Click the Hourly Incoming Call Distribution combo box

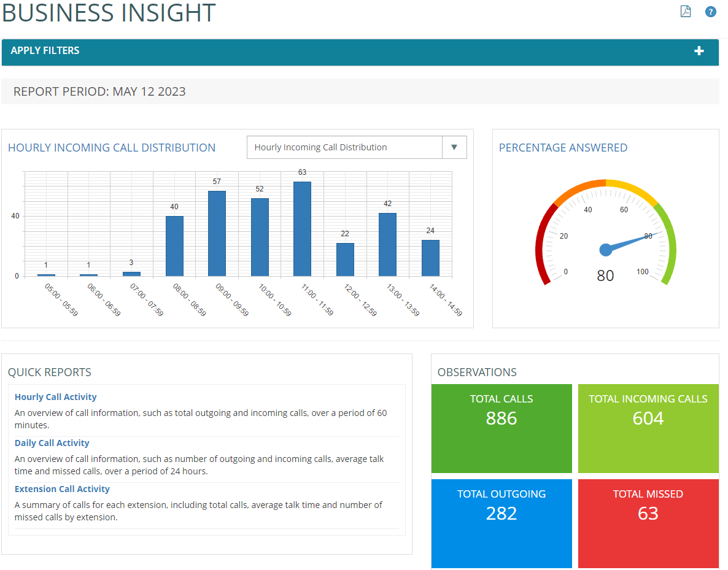click(344, 147)
